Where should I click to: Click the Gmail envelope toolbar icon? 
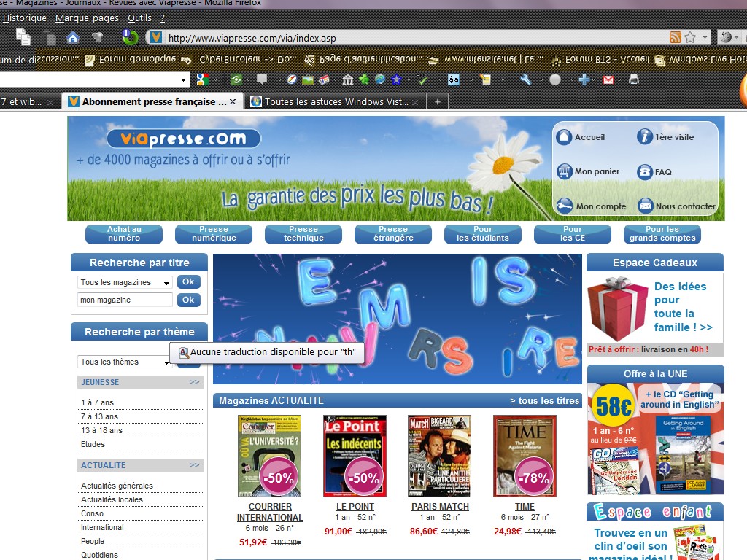point(608,79)
